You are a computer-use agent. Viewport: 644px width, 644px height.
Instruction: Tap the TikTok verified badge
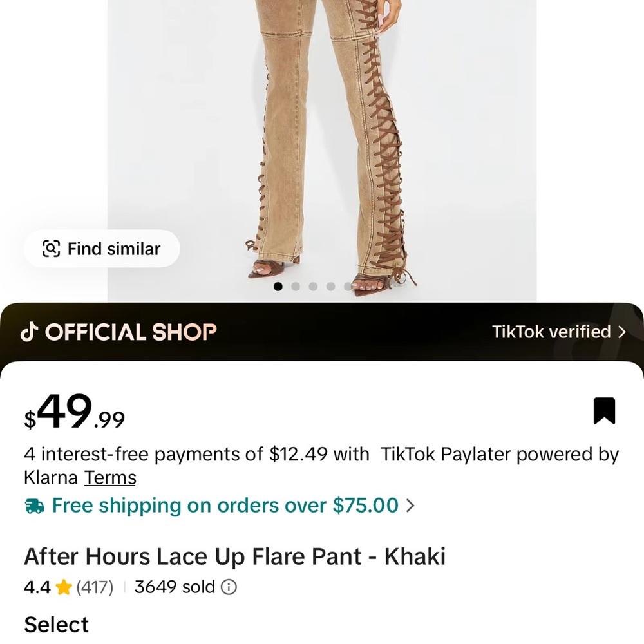click(552, 332)
